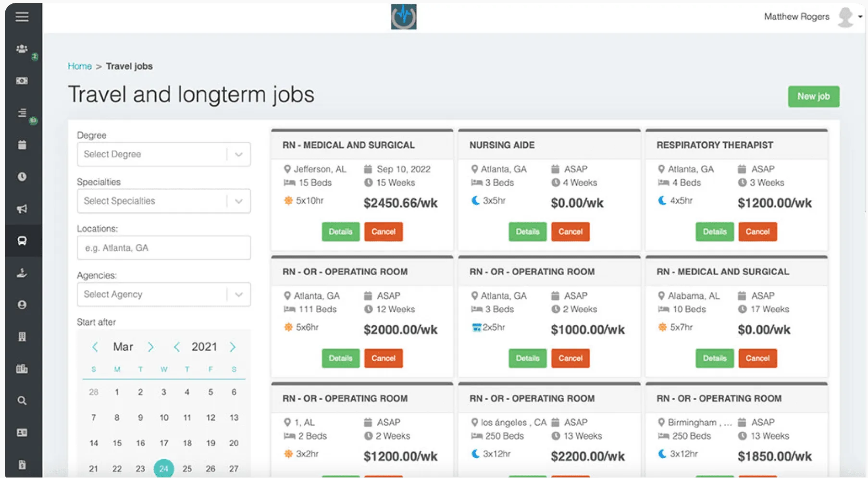Open the contact card icon in the sidebar
Screen dimensions: 868x478
[23, 433]
